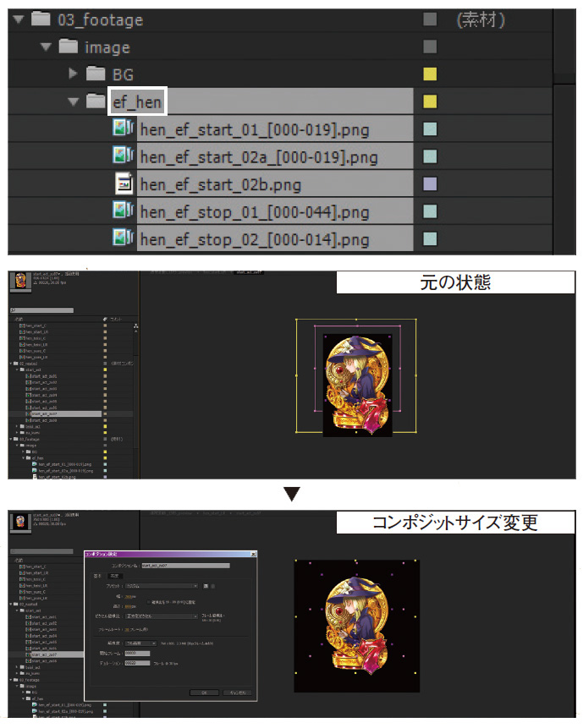Click the sequence icon of hen_ef_start_01_[000-019].png
The image size is (583, 728).
[x=123, y=129]
